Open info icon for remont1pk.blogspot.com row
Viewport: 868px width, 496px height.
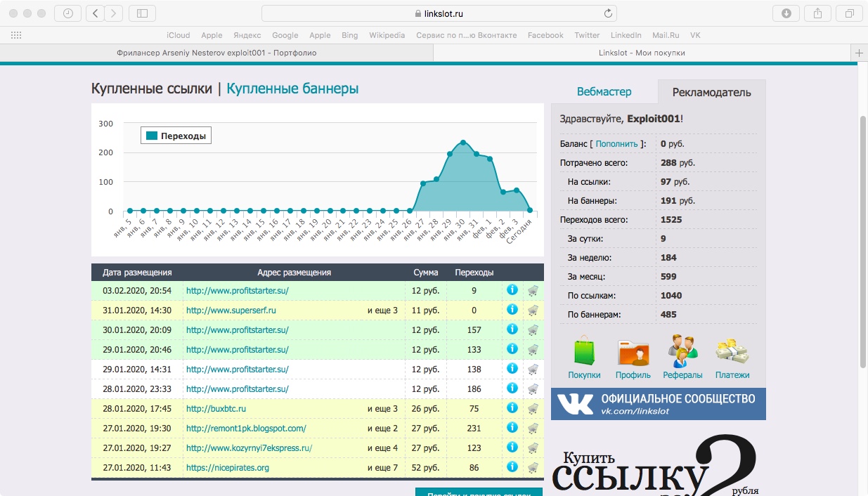click(x=512, y=427)
